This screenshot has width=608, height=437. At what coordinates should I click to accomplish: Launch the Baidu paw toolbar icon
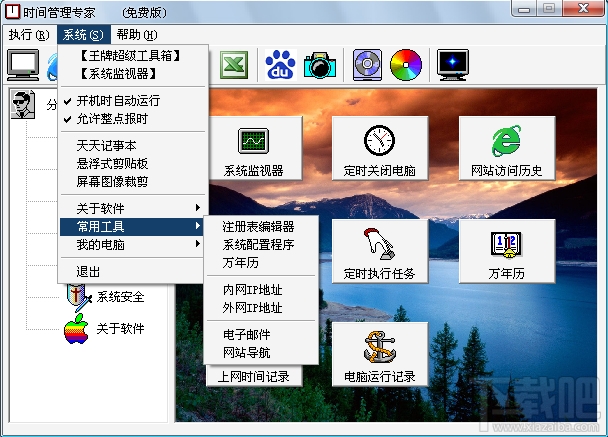pyautogui.click(x=281, y=65)
